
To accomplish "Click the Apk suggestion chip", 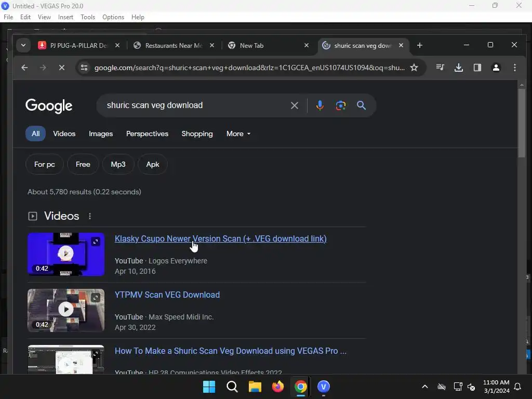I will pos(153,164).
